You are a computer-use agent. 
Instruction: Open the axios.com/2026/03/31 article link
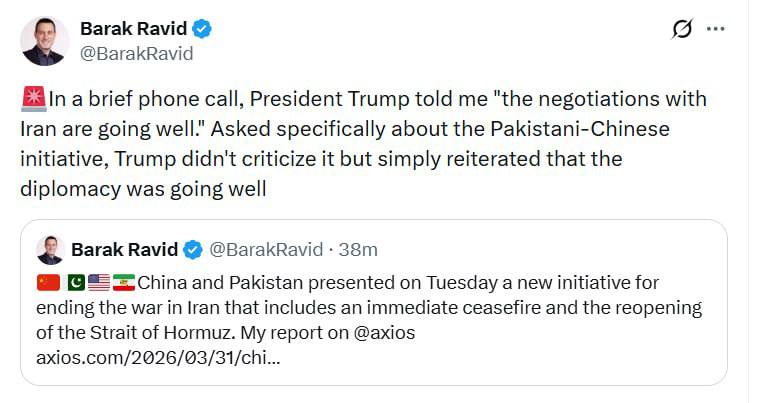click(x=158, y=355)
